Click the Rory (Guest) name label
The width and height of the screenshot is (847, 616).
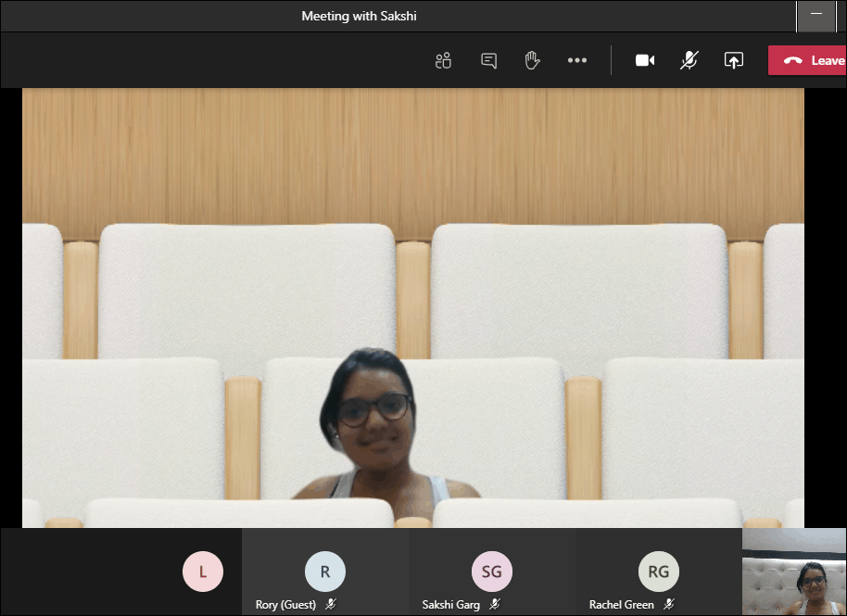point(285,605)
